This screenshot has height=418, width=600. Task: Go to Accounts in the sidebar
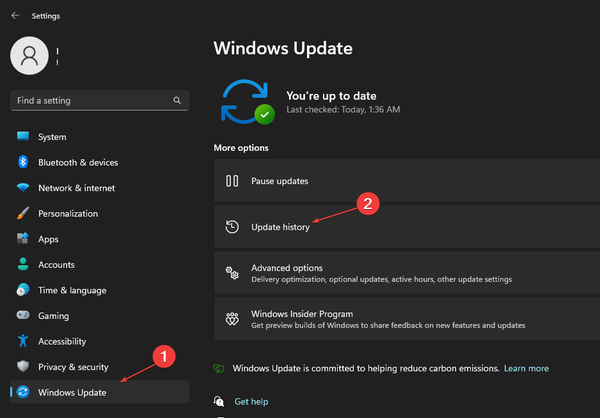point(57,264)
